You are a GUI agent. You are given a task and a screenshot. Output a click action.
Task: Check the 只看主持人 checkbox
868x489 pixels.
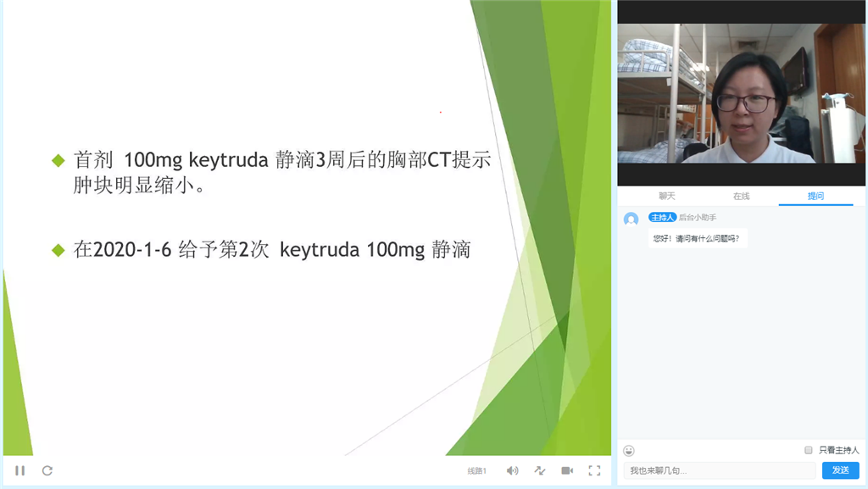click(809, 450)
